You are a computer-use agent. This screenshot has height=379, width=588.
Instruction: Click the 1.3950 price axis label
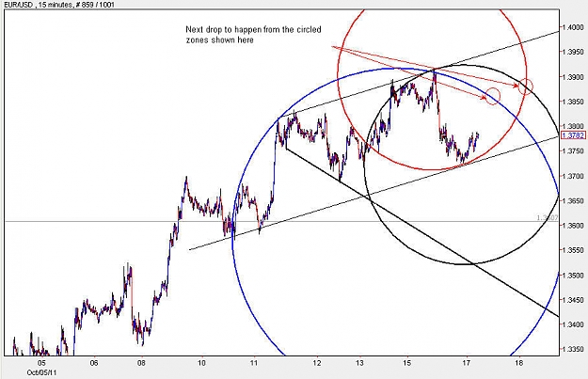coord(573,52)
